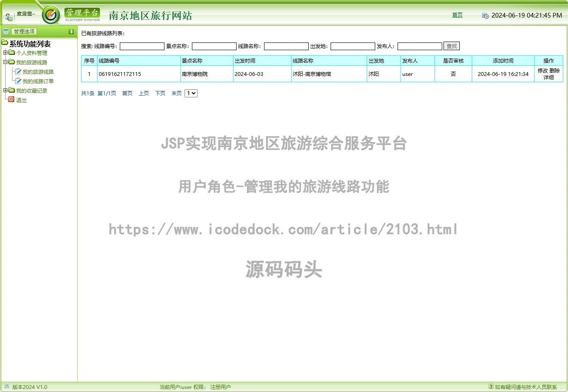The width and height of the screenshot is (568, 392).
Task: Focus the 出发地 search field
Action: coord(353,46)
